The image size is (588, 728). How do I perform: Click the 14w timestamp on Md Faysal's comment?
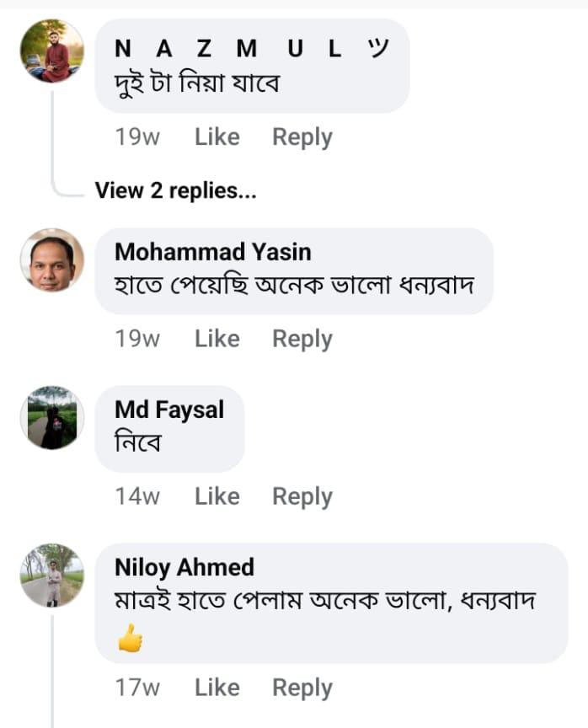point(137,496)
